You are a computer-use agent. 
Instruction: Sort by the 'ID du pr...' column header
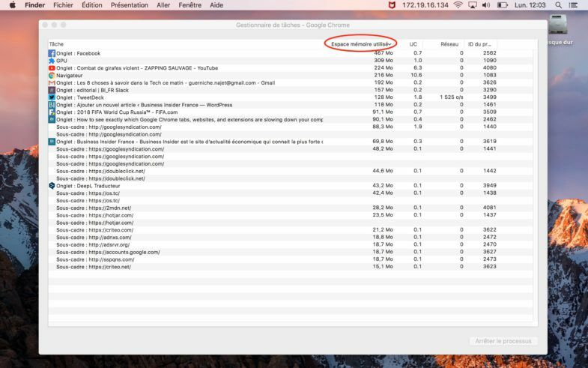point(479,44)
